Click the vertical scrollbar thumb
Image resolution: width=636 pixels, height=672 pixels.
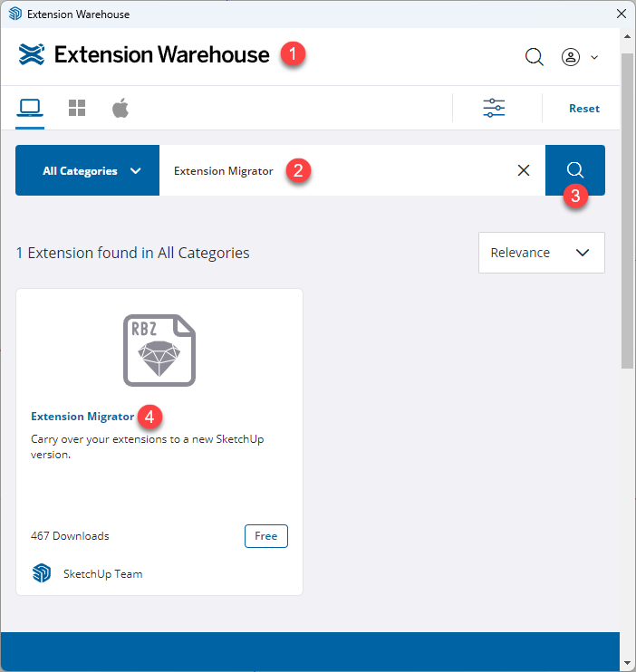tap(628, 210)
